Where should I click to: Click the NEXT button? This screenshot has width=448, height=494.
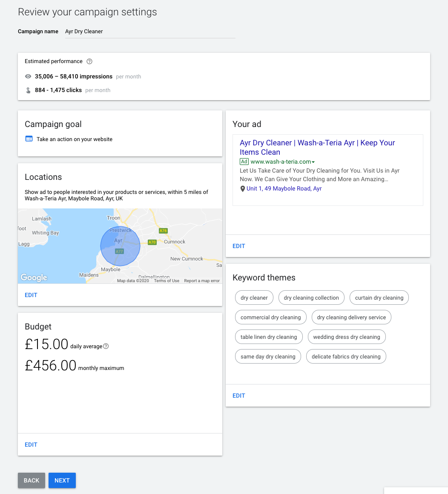[62, 480]
